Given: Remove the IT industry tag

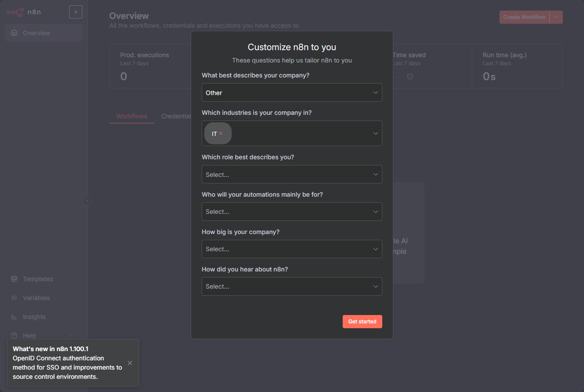Looking at the screenshot, I should [221, 133].
